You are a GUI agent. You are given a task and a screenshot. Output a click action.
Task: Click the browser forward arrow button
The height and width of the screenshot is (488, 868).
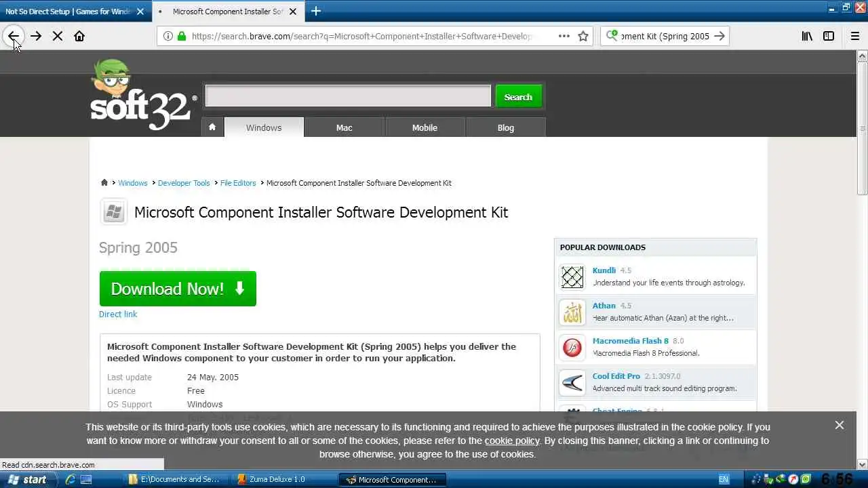(36, 36)
